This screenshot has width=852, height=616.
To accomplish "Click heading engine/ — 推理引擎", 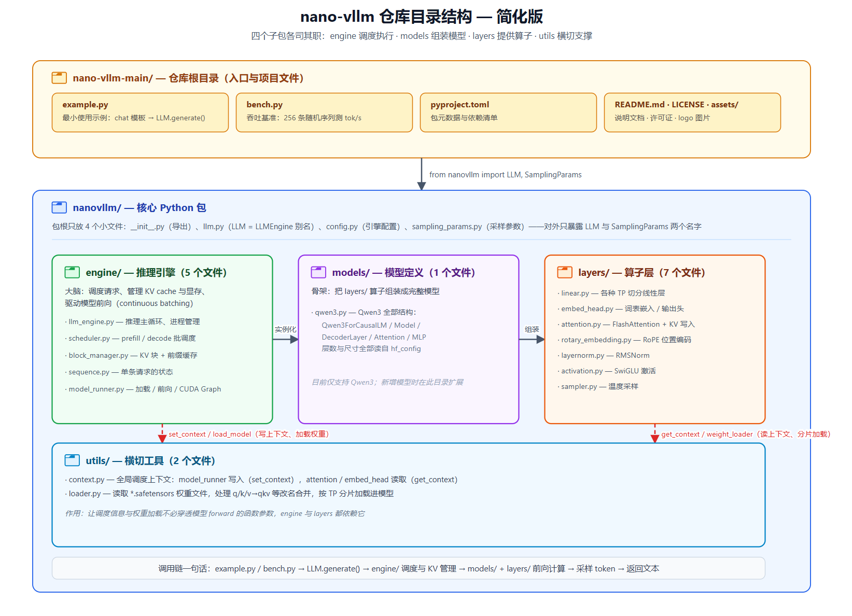I will pyautogui.click(x=156, y=272).
